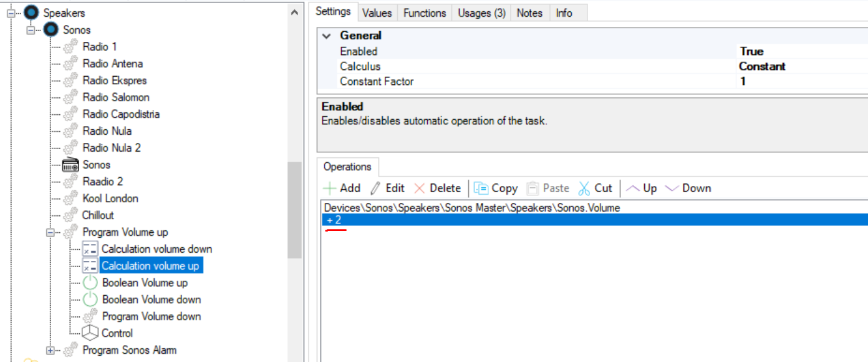Collapse the Program Volume up node
Screen dimensions: 868x362
(x=51, y=232)
